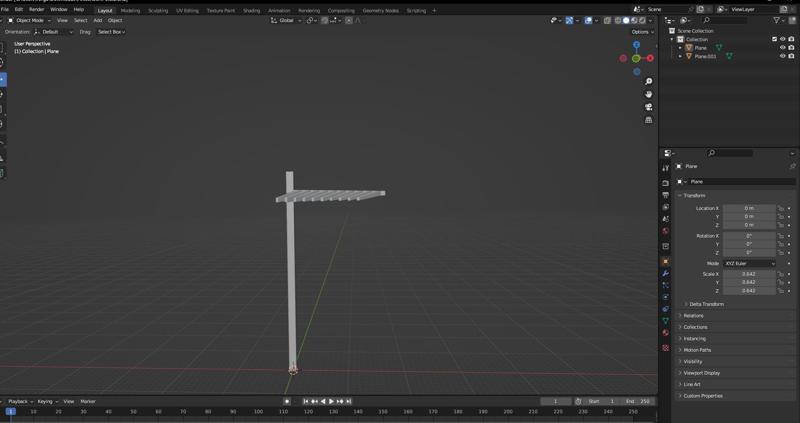Hide Plane.001 with its eye icon
Image resolution: width=800 pixels, height=423 pixels.
tap(783, 56)
